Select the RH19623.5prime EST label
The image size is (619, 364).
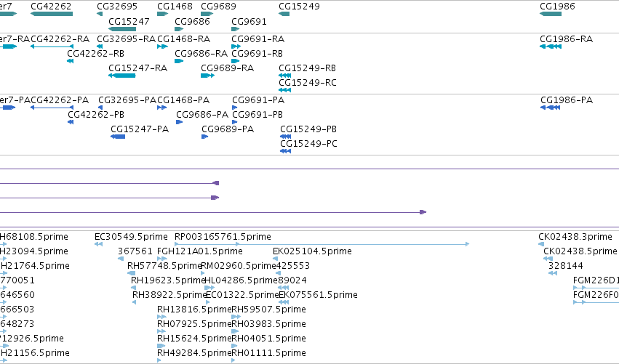(169, 280)
